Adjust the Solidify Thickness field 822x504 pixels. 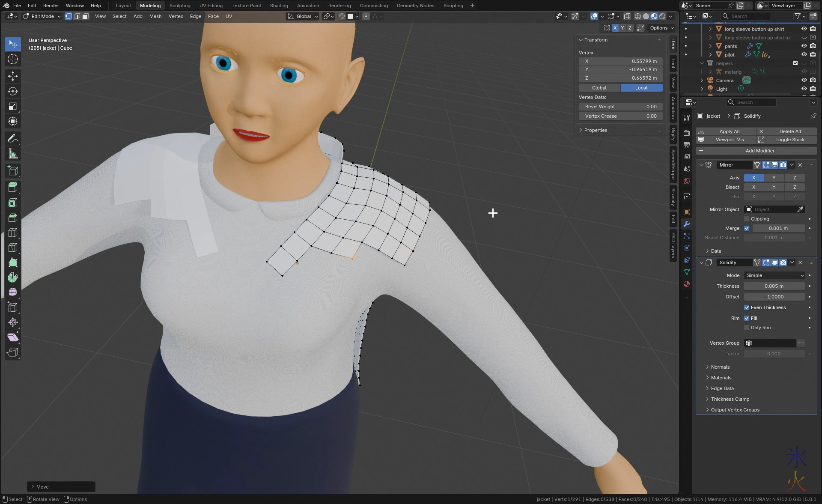click(x=774, y=286)
